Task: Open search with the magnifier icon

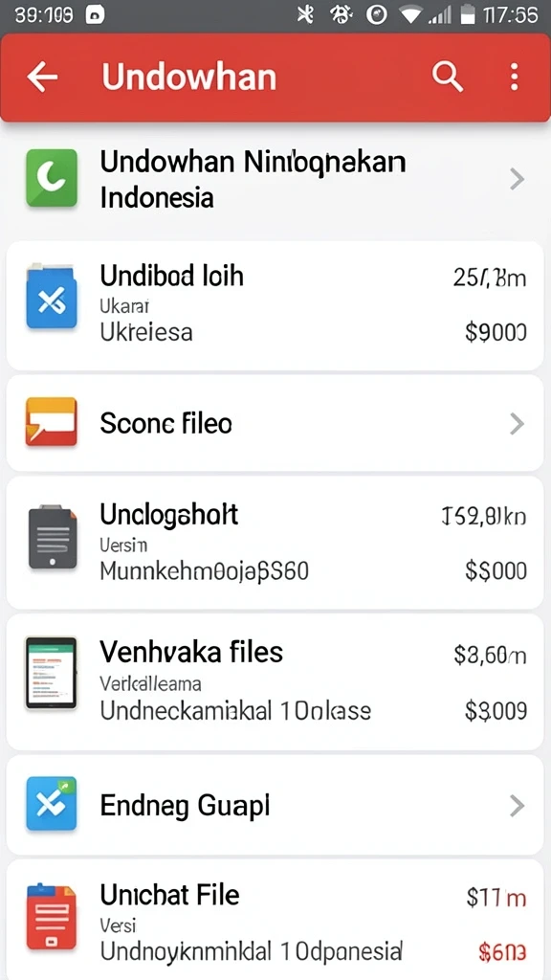Action: coord(448,77)
